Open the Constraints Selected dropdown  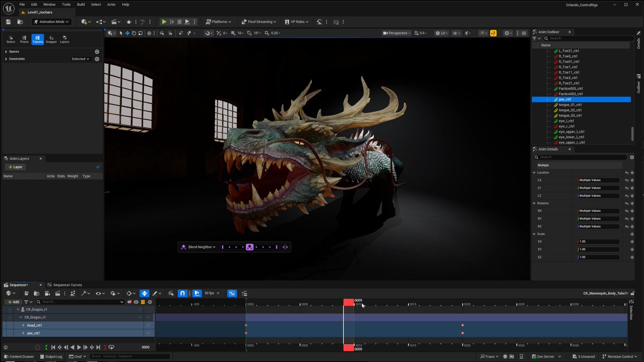(80, 59)
